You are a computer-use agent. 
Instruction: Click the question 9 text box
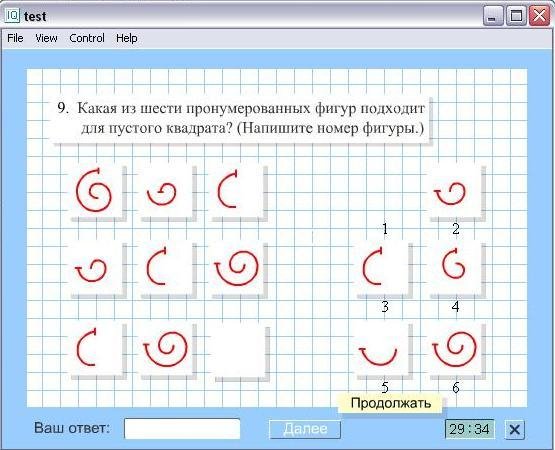click(x=241, y=119)
